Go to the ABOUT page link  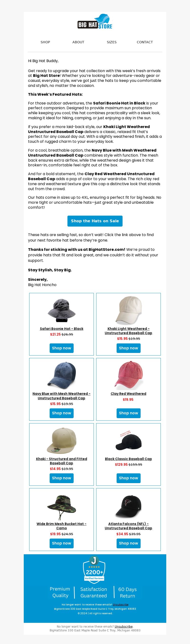click(x=78, y=42)
